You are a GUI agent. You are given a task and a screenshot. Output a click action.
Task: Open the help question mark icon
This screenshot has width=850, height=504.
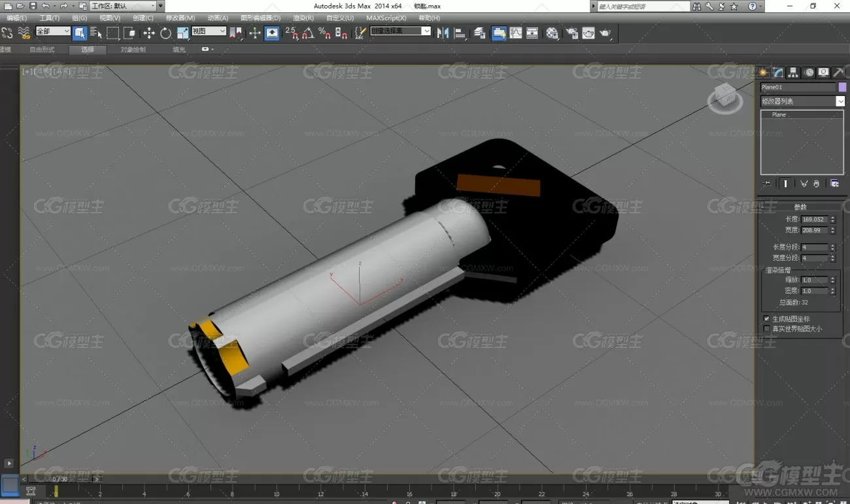(752, 6)
